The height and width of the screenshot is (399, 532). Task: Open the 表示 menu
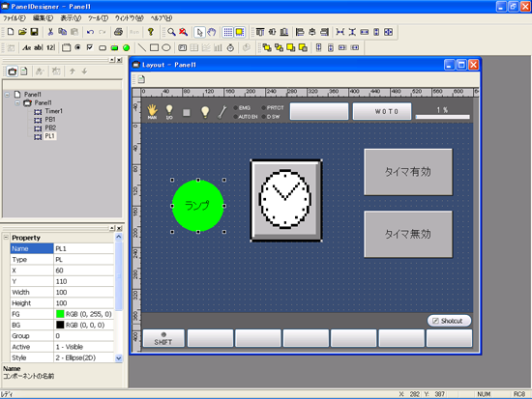tap(71, 18)
